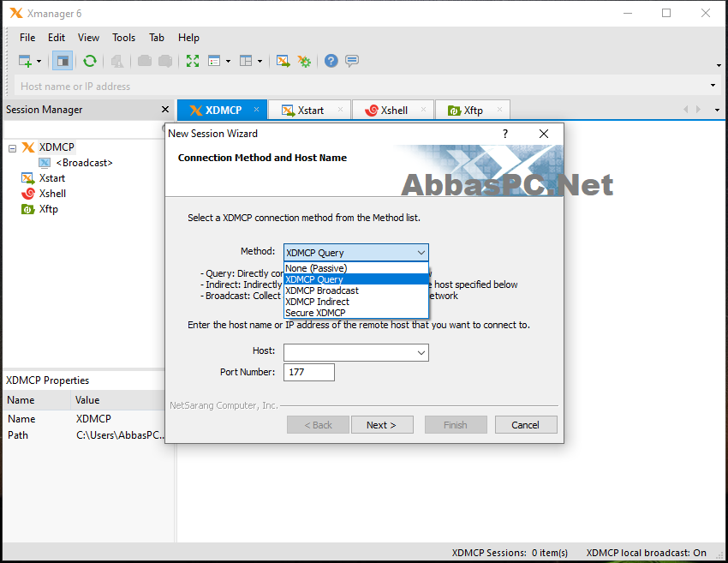The width and height of the screenshot is (728, 563).
Task: Click the scroll tabs right arrow
Action: click(x=698, y=109)
